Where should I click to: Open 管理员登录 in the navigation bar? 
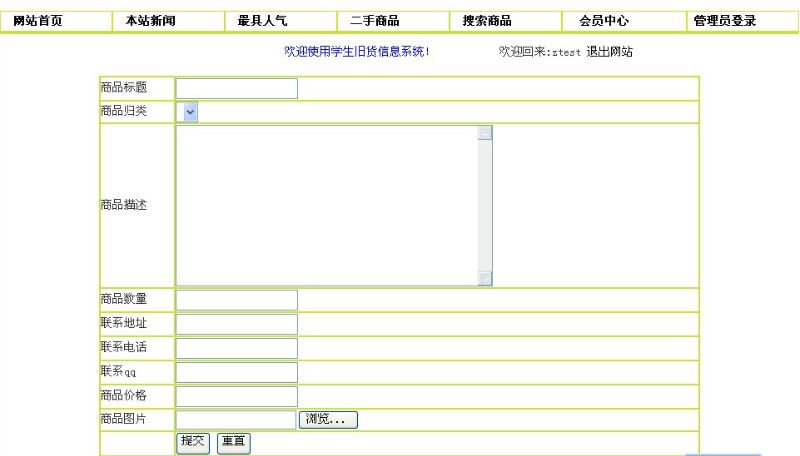coord(724,21)
